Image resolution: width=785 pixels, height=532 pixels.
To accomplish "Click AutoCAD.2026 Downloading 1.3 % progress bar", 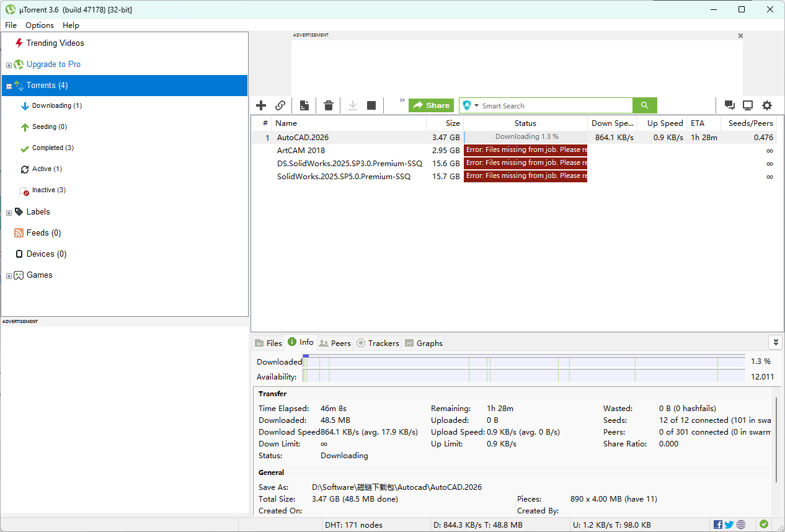I will [x=526, y=138].
